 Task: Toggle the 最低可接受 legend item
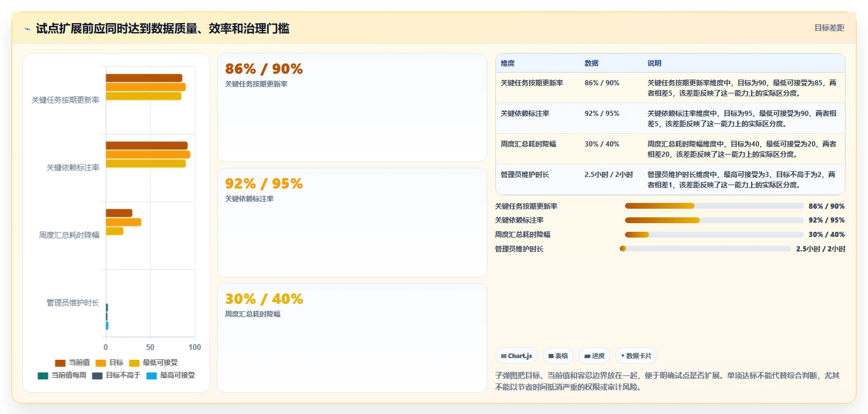click(153, 363)
